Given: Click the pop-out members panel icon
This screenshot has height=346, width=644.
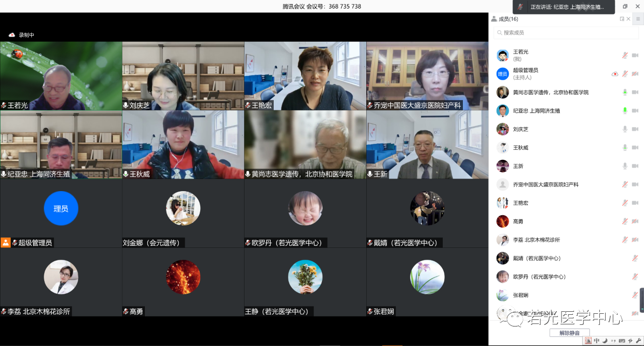Looking at the screenshot, I should 622,19.
